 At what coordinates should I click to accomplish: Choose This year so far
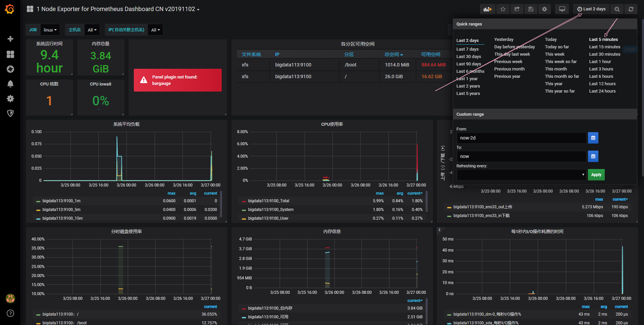(x=559, y=91)
